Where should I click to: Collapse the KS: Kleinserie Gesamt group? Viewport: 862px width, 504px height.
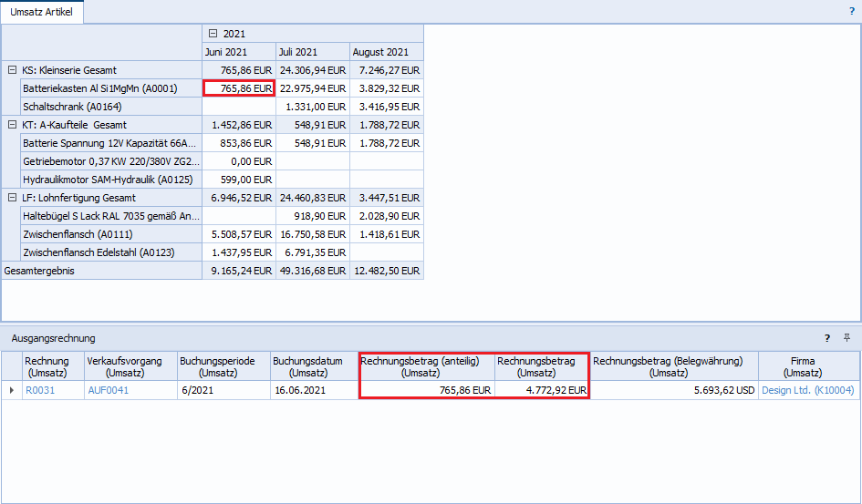12,70
